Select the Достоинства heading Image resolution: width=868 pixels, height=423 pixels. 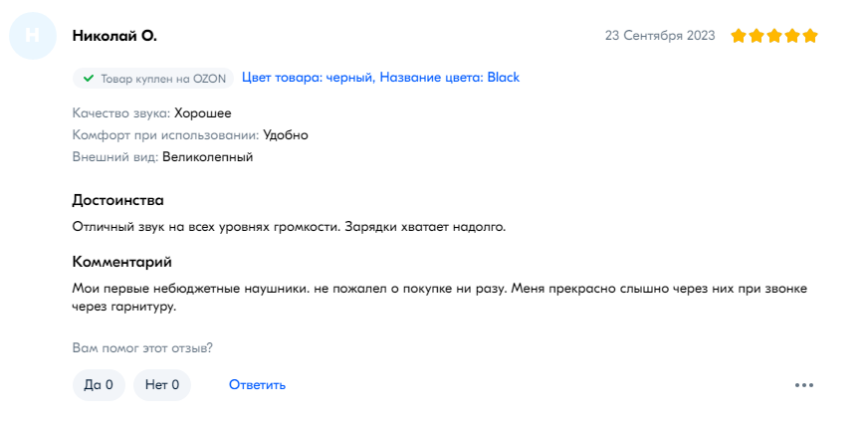[x=117, y=200]
